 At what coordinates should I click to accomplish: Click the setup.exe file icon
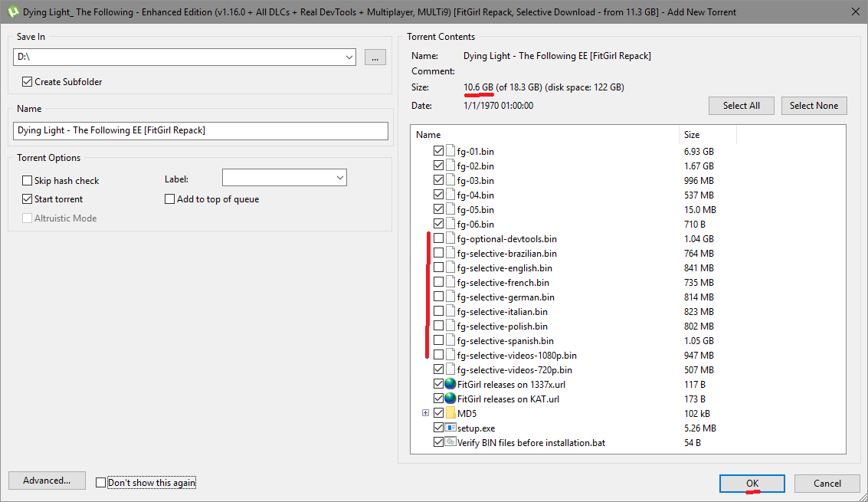tap(450, 428)
